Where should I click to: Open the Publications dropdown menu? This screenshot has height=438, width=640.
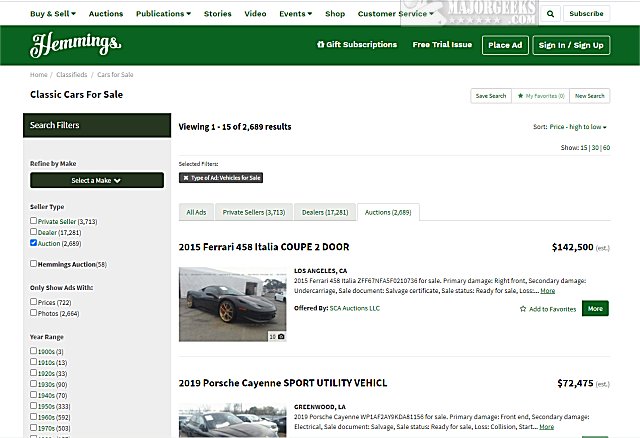163,14
